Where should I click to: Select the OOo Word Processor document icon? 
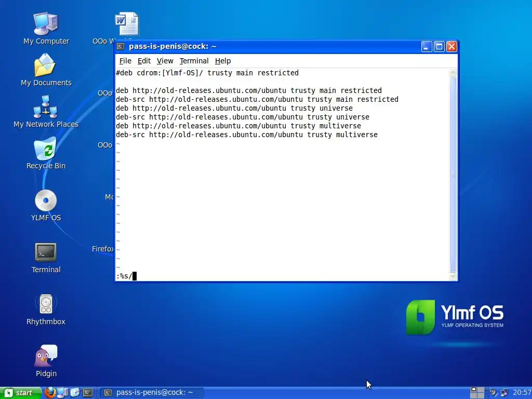[127, 24]
